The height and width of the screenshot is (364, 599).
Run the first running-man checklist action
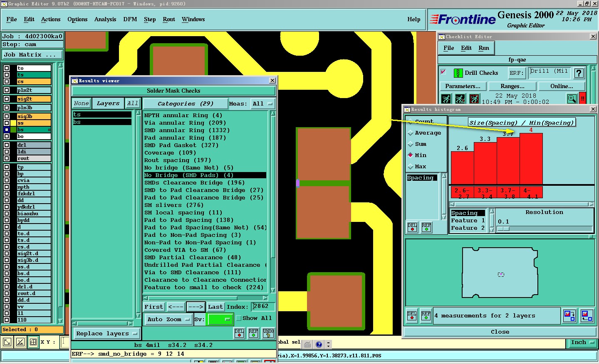(446, 99)
